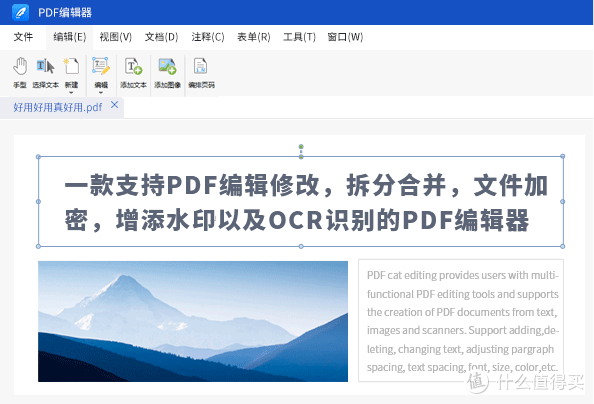This screenshot has width=594, height=404.
Task: Click the heading line 增添水印以及OCR识别的PDF编辑器
Action: 322,220
